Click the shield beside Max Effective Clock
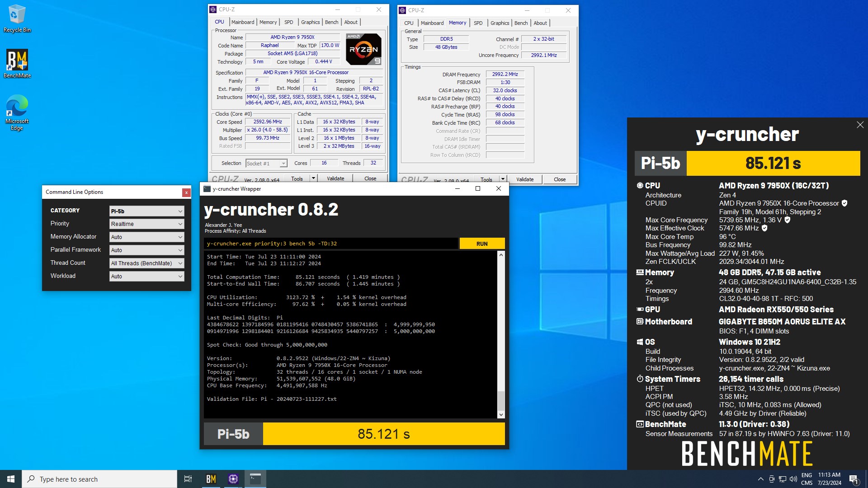The width and height of the screenshot is (868, 488). [x=764, y=228]
